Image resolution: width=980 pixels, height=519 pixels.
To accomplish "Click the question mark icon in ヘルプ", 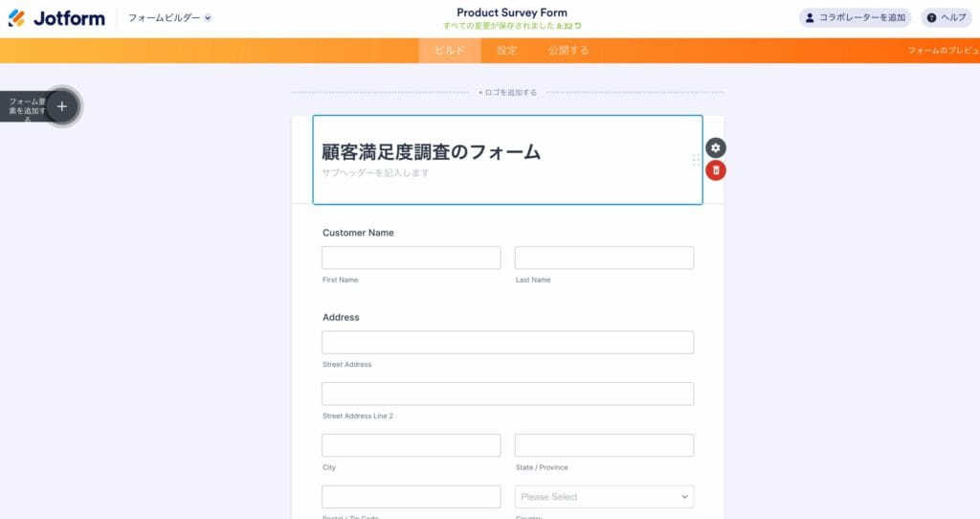I will 931,17.
